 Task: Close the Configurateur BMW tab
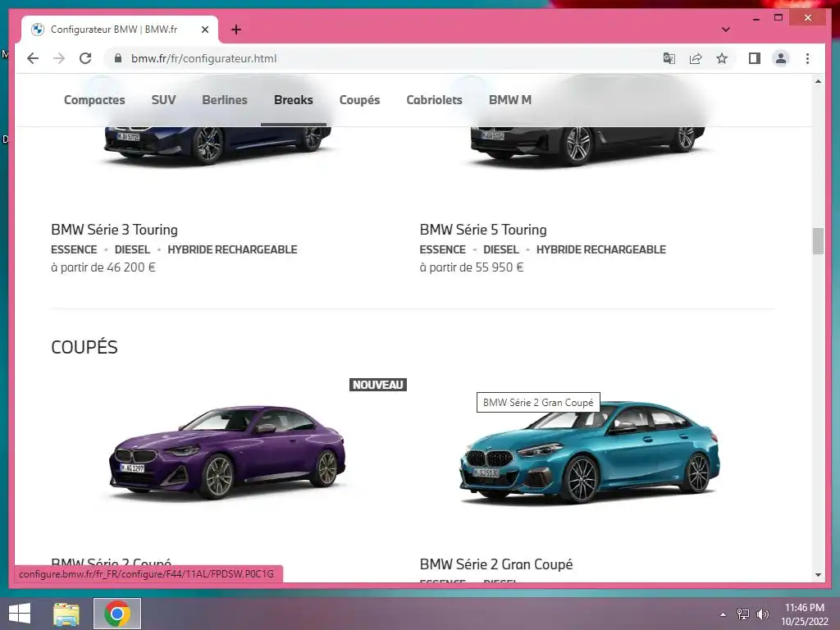pos(204,30)
